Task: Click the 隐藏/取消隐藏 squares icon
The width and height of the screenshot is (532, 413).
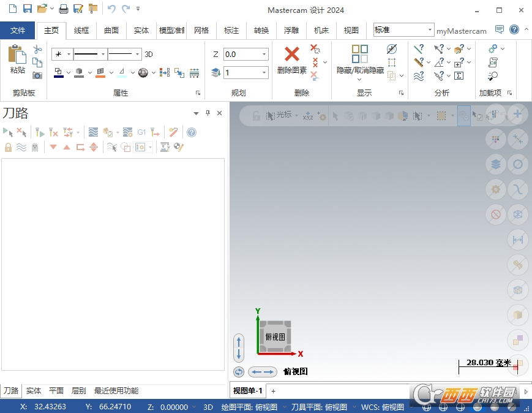Action: (x=359, y=54)
